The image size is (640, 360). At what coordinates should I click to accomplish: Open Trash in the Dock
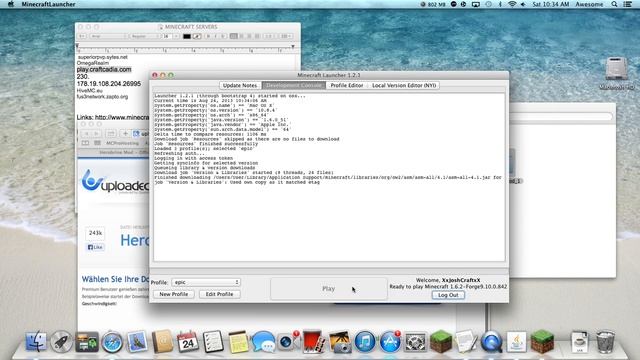pyautogui.click(x=605, y=342)
